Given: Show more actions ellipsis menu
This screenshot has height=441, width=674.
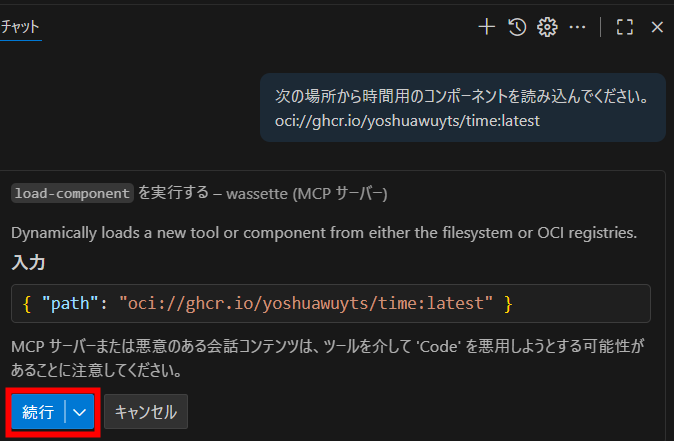Looking at the screenshot, I should (577, 27).
